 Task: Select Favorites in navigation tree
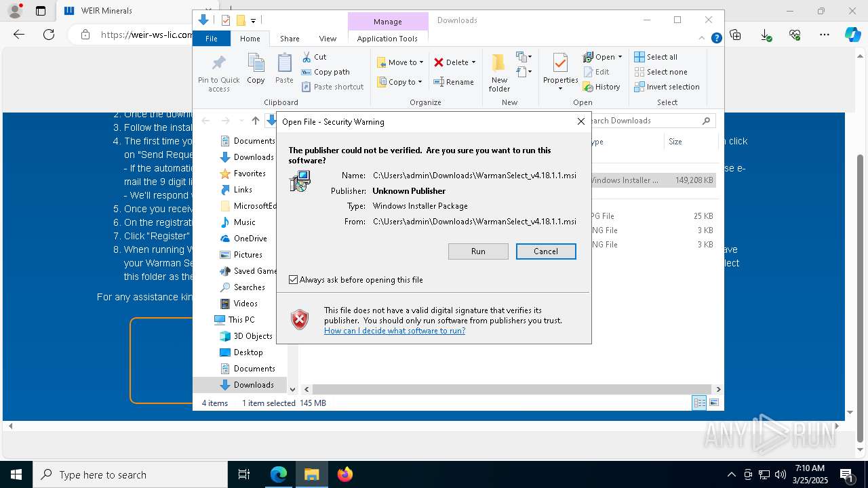[x=249, y=174]
